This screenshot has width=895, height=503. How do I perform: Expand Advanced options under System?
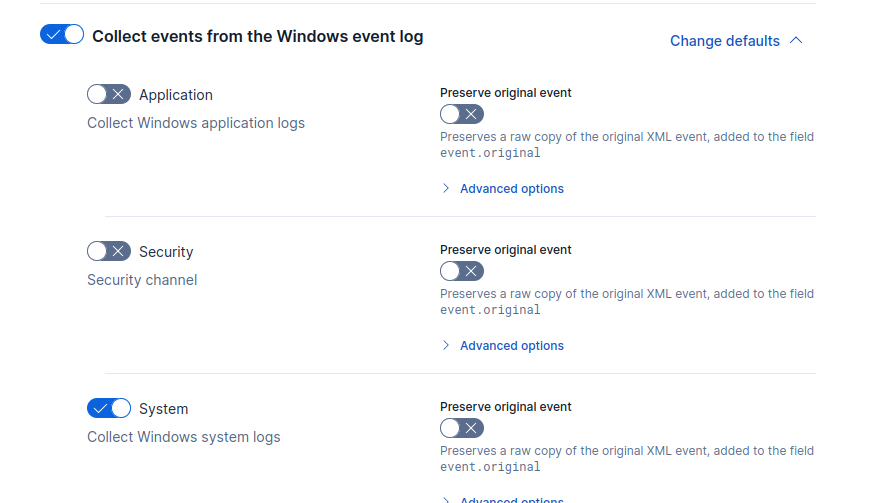[x=511, y=499]
